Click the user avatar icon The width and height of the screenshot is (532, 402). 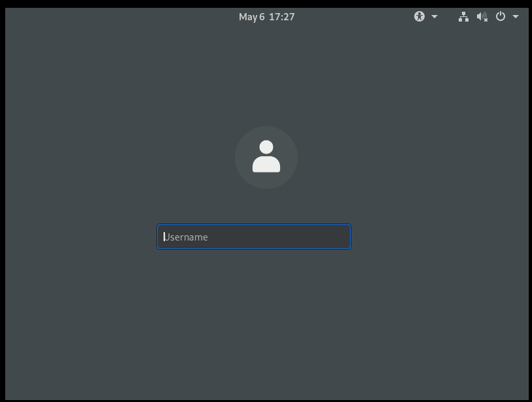[266, 158]
